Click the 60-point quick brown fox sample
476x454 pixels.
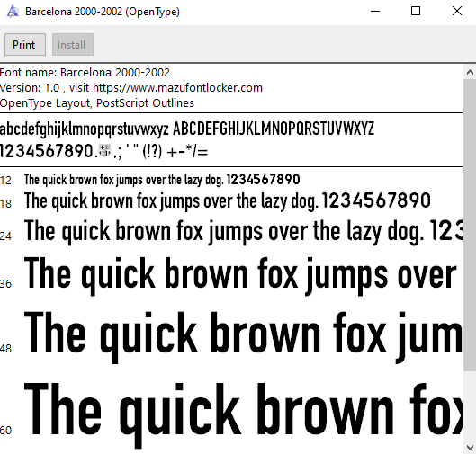coord(244,414)
